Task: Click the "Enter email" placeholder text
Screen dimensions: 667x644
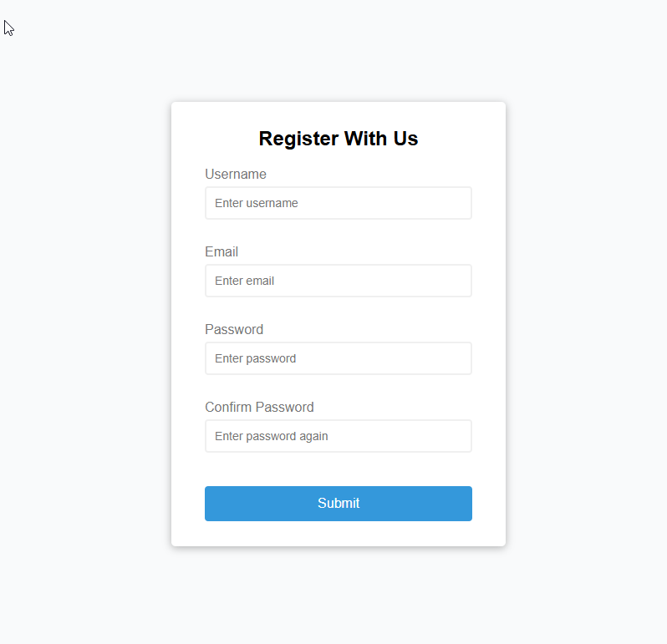Action: [244, 281]
